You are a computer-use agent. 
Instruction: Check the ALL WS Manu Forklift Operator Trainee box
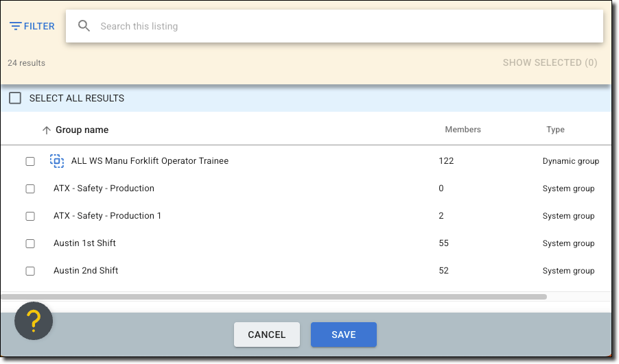[30, 161]
